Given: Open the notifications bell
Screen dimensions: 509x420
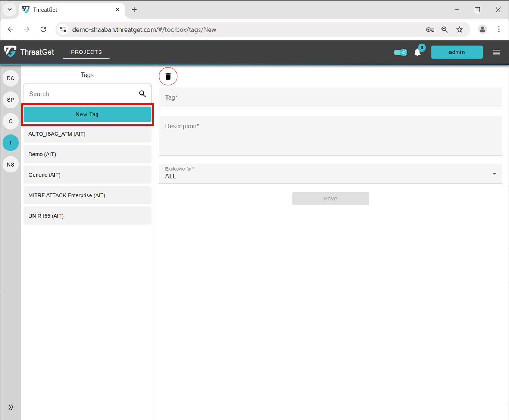Looking at the screenshot, I should (x=417, y=52).
